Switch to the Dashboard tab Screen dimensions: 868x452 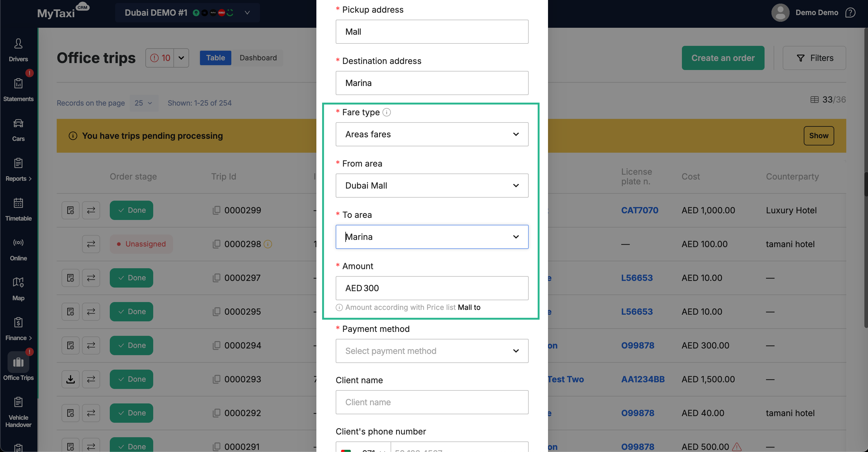coord(258,58)
